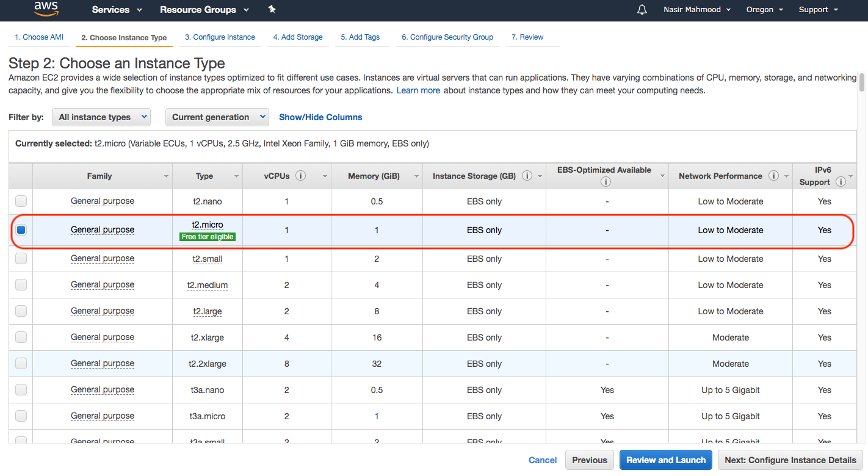The height and width of the screenshot is (476, 868).
Task: Go to 4. Add Storage tab
Action: (298, 37)
